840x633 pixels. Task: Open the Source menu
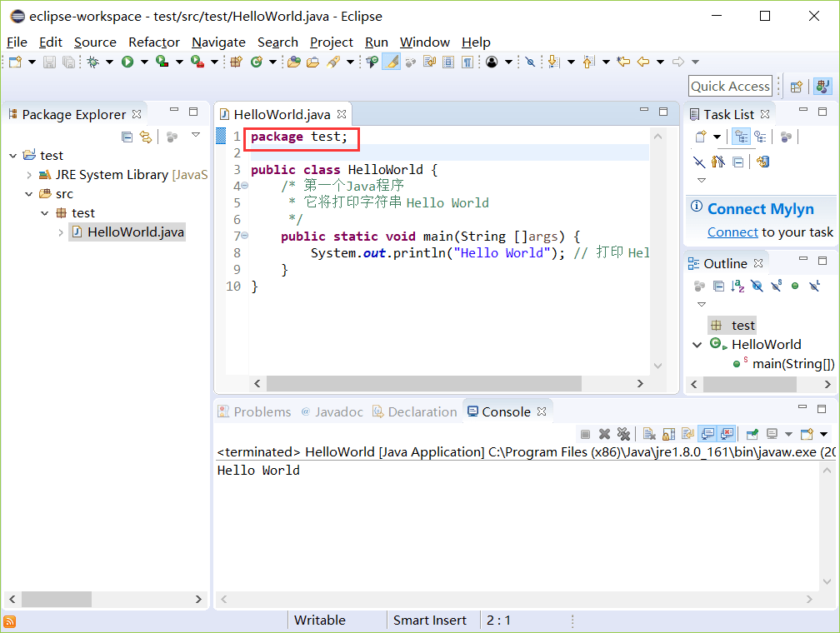[95, 42]
